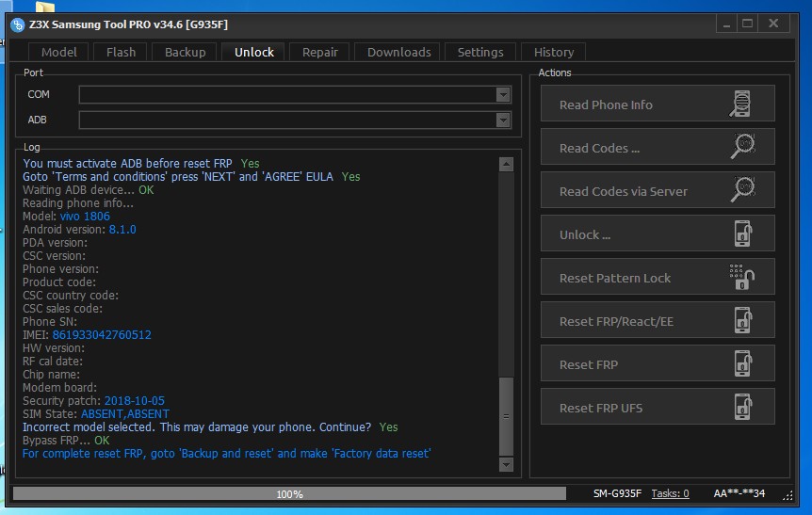The image size is (812, 515).
Task: Switch to the Flash tab
Action: (121, 53)
